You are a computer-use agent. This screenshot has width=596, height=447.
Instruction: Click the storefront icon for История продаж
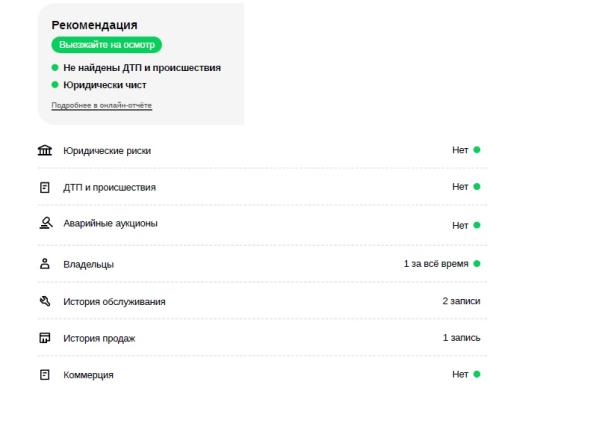pyautogui.click(x=44, y=338)
